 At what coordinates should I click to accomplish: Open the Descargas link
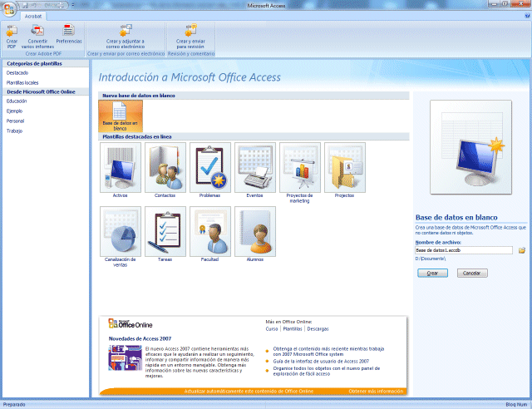click(x=318, y=329)
